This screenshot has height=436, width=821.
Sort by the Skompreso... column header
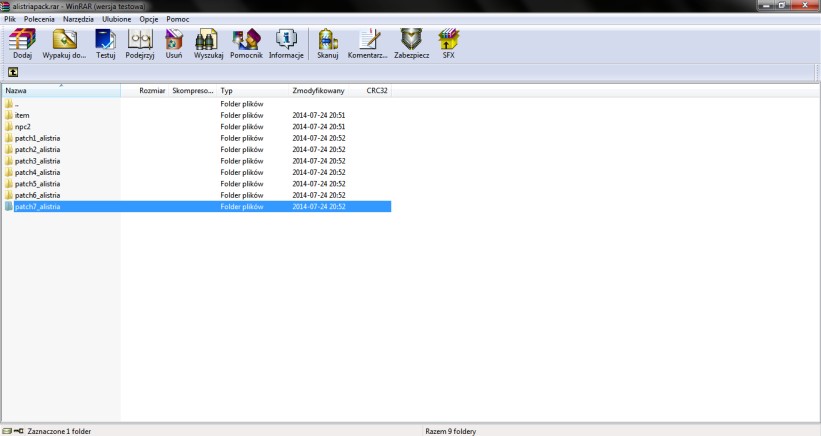point(193,91)
